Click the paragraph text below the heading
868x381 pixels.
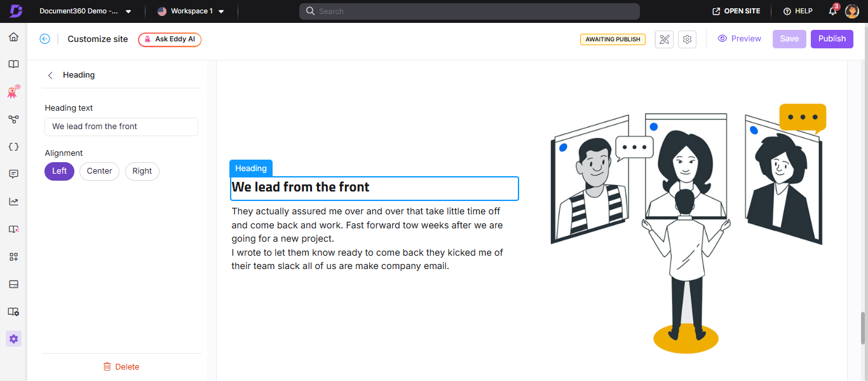tap(368, 239)
